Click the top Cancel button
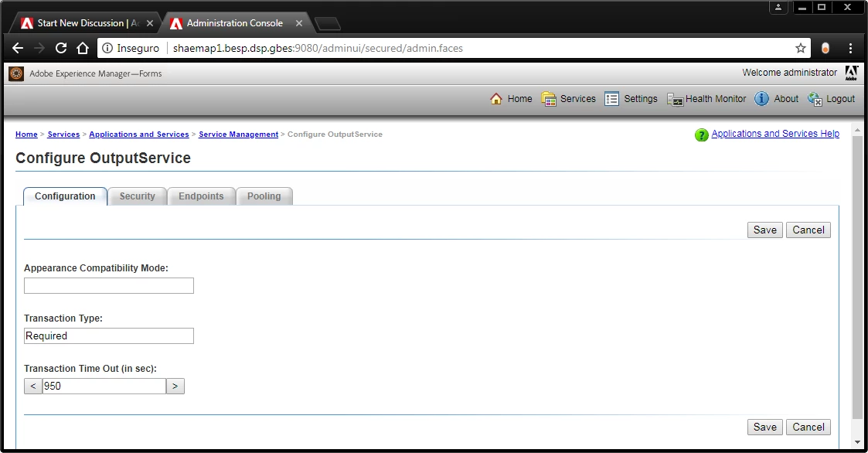 pyautogui.click(x=808, y=230)
